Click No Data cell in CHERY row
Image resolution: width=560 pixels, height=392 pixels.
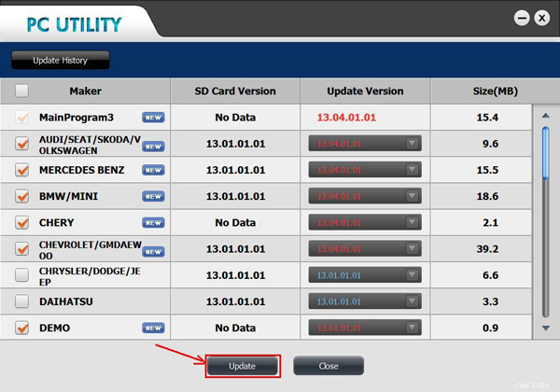click(x=235, y=223)
